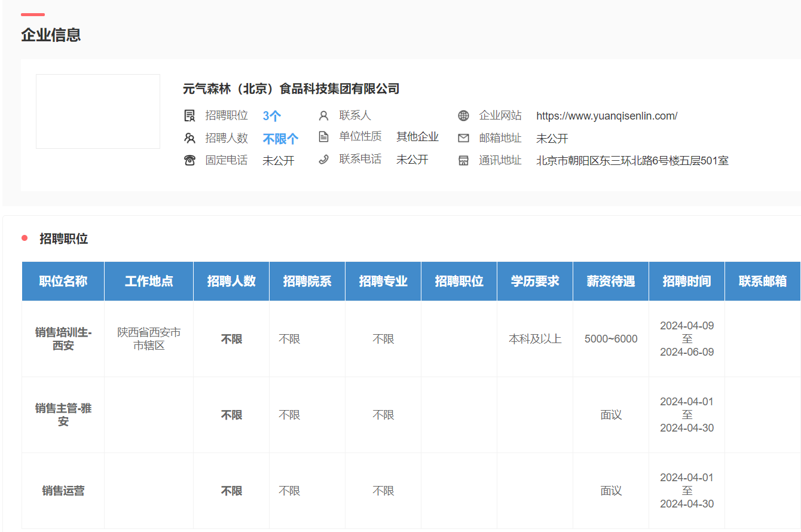Image resolution: width=801 pixels, height=532 pixels.
Task: Click the 5000~6000 salary cell
Action: pyautogui.click(x=611, y=339)
